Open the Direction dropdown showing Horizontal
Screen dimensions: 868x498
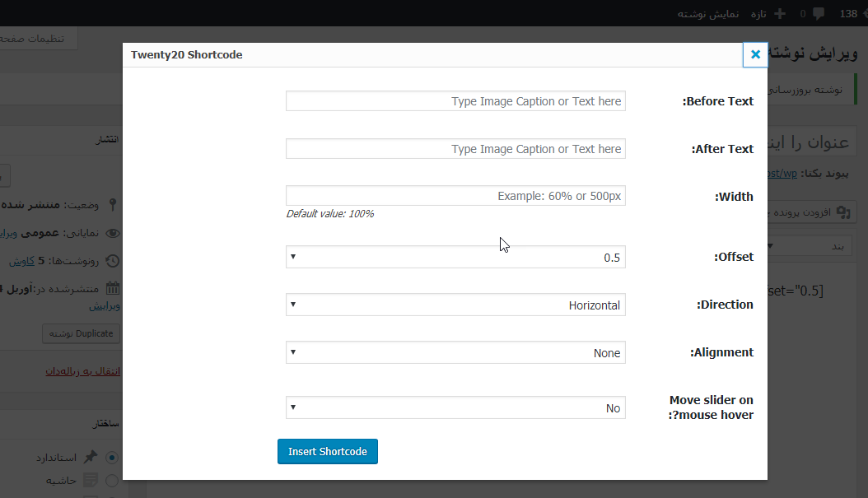coord(455,305)
